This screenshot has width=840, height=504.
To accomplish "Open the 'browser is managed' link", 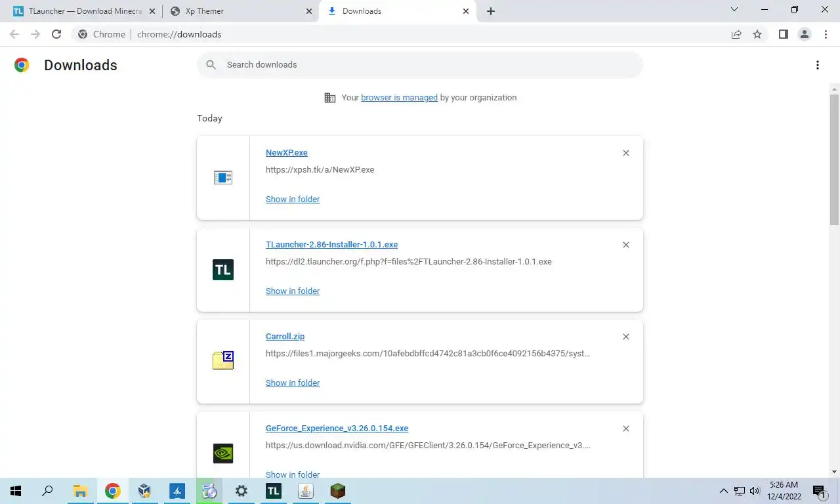I will [399, 97].
